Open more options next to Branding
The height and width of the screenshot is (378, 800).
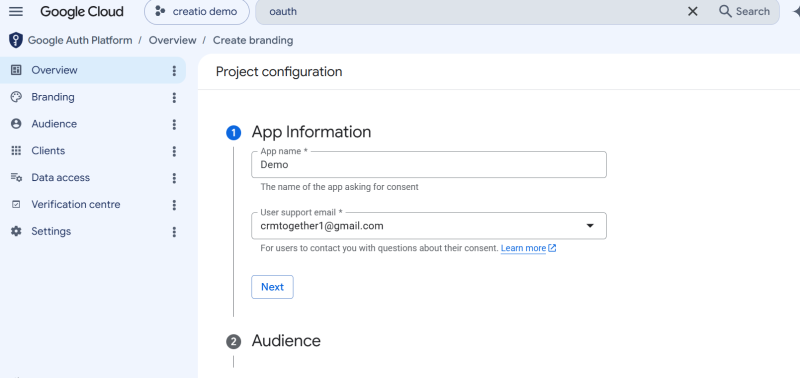(x=174, y=97)
